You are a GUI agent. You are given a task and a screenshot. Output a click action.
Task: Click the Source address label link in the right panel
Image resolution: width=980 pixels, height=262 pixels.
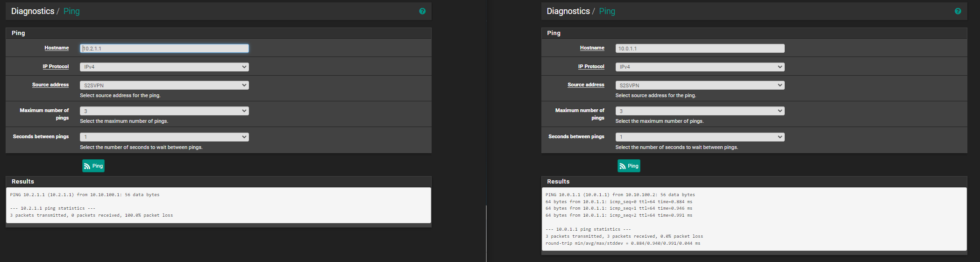click(586, 85)
